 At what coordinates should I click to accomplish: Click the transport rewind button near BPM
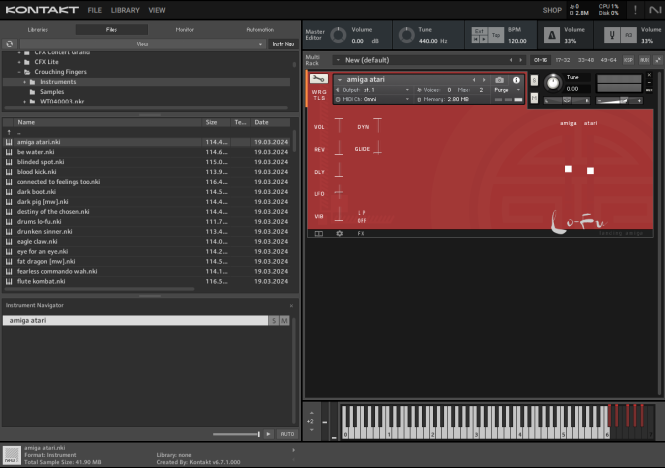click(x=476, y=39)
